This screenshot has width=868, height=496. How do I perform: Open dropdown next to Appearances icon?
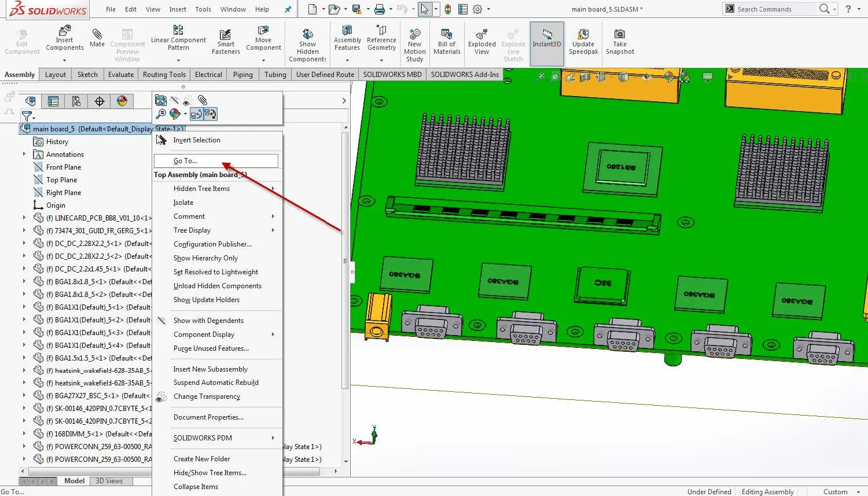[185, 115]
